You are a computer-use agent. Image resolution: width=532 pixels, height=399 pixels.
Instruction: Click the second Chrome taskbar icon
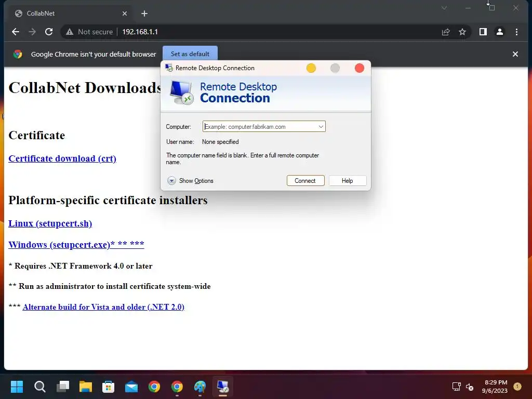pyautogui.click(x=177, y=387)
